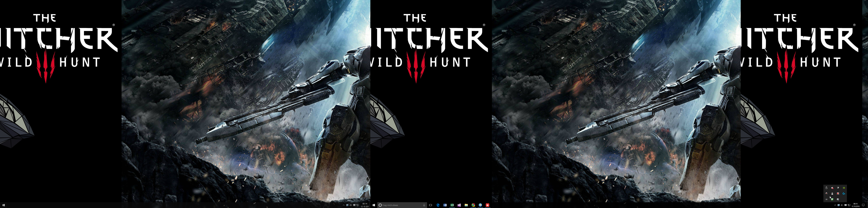Click the Cortana microphone icon
The height and width of the screenshot is (208, 868).
tap(424, 205)
